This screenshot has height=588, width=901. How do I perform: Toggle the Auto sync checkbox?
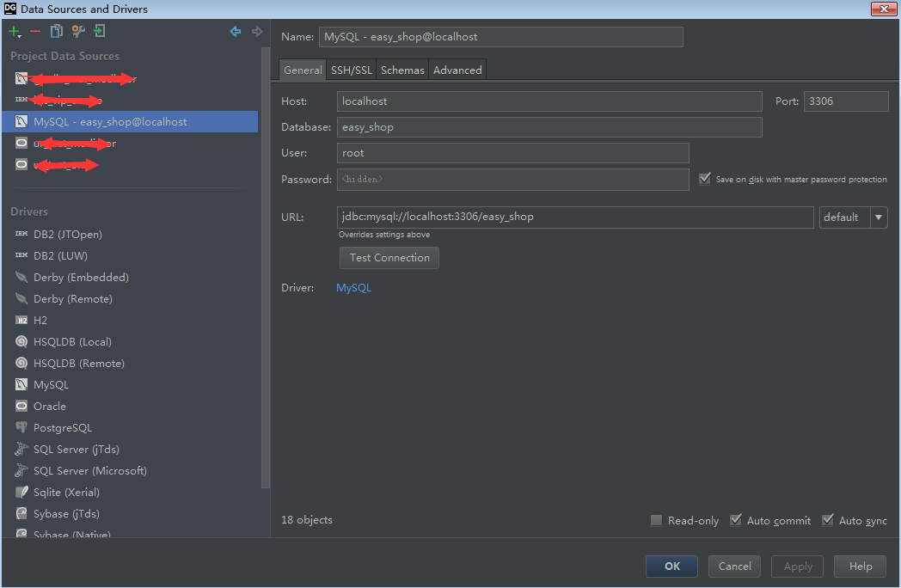pyautogui.click(x=828, y=520)
